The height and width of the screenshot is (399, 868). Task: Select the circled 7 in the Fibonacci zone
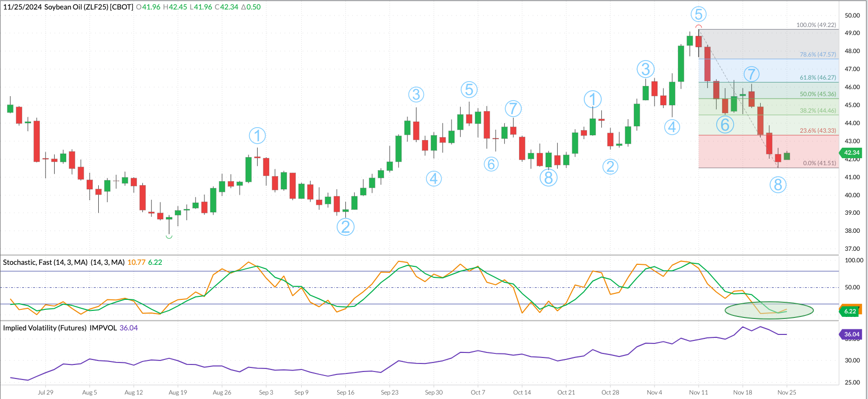pyautogui.click(x=751, y=75)
